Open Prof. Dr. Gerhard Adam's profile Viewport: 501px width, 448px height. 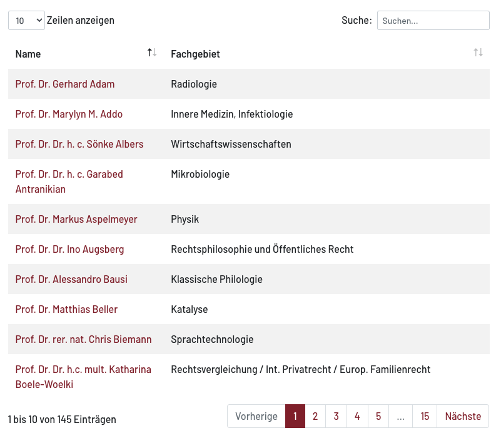tap(65, 84)
